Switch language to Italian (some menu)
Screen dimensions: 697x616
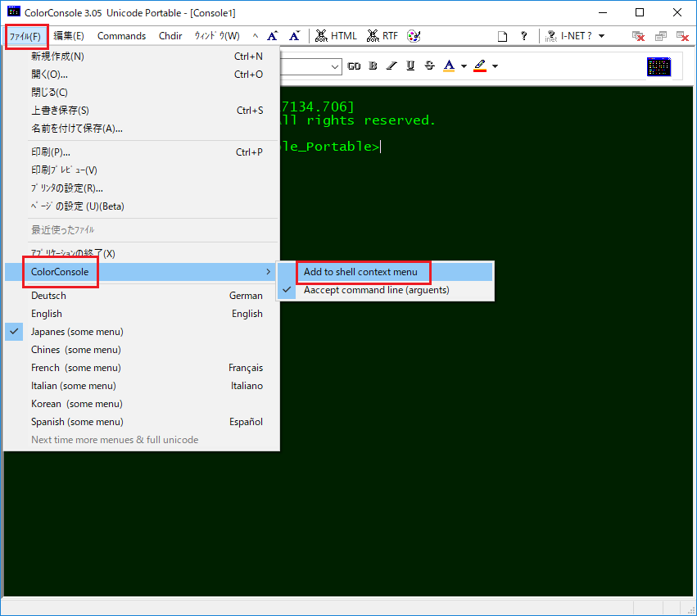click(x=143, y=386)
